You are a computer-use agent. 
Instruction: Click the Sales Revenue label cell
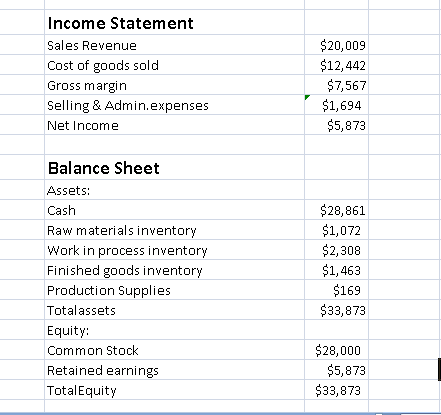tap(174, 45)
